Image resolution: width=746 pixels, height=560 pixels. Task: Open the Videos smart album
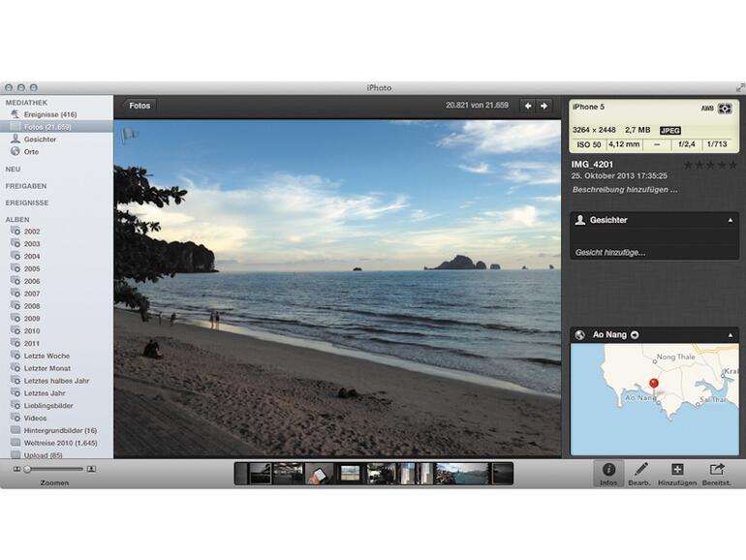click(x=35, y=419)
